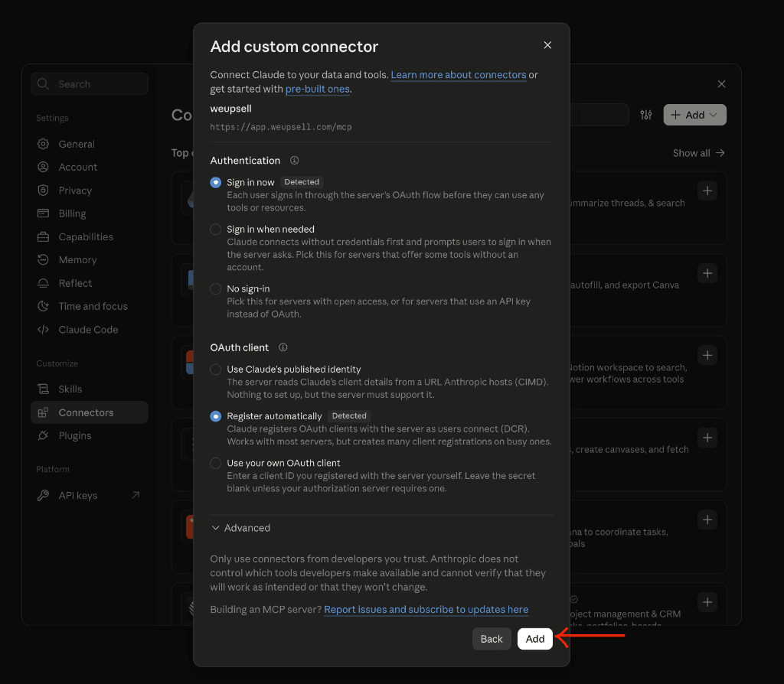
Task: Close the settings window behind dialog
Action: [721, 84]
